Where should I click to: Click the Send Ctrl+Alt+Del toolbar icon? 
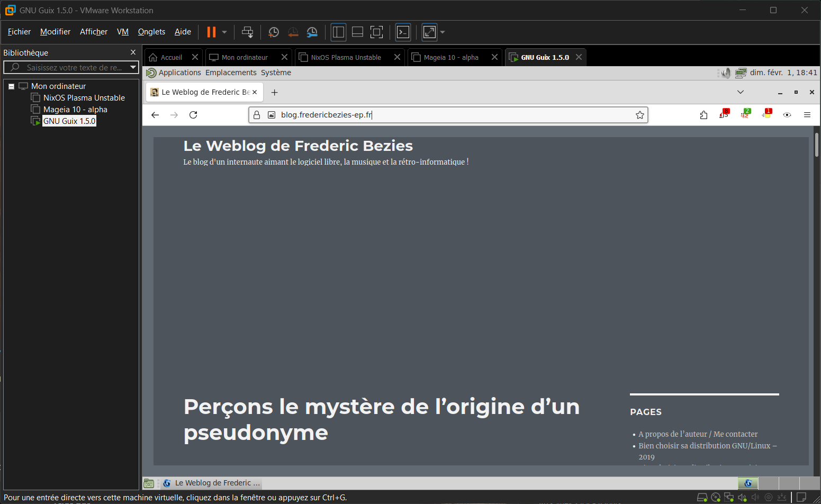[x=247, y=32]
